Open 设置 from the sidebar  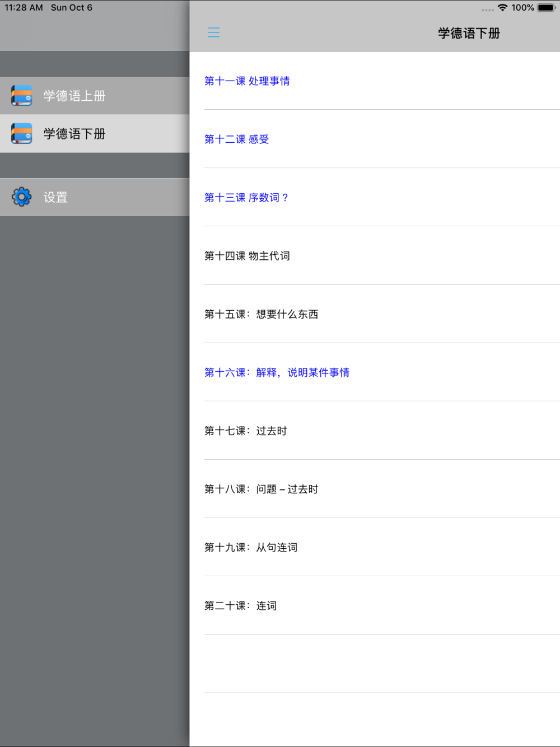[95, 197]
